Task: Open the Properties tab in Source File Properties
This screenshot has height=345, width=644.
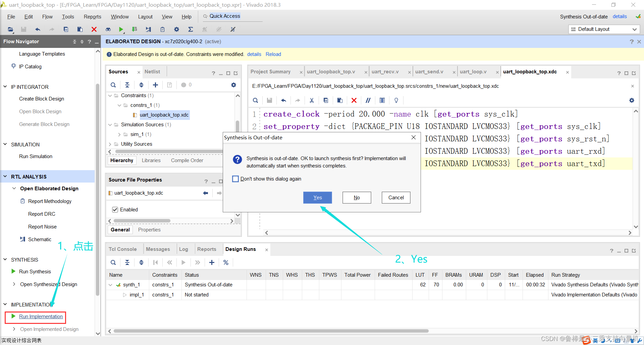Action: [x=149, y=230]
